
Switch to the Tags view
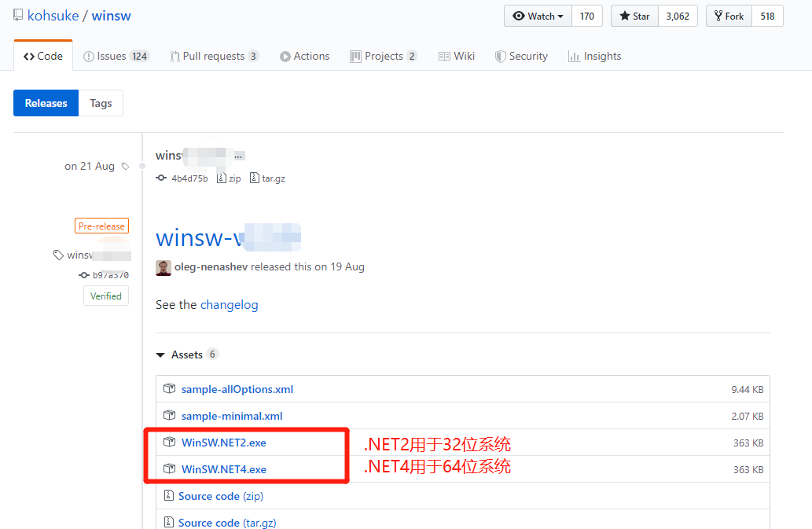tap(101, 103)
